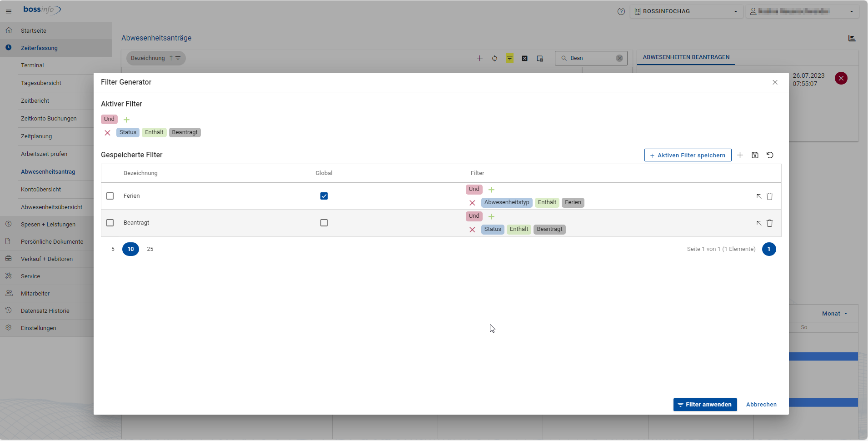This screenshot has height=441, width=868.
Task: Enable Global for the Beantragt filter
Action: tap(324, 223)
